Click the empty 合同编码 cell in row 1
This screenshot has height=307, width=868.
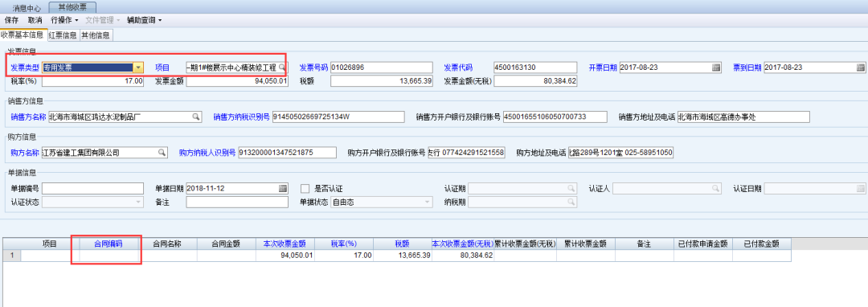tap(108, 255)
